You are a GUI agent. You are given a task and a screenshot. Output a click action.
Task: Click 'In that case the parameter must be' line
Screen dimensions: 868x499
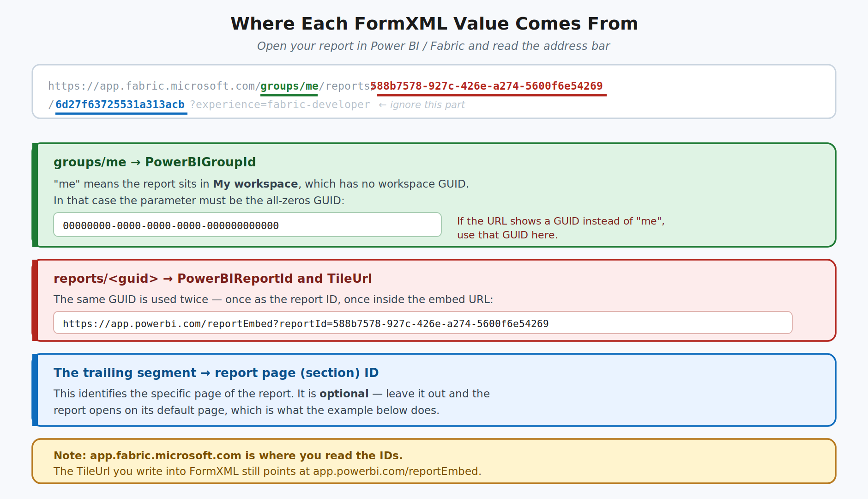point(199,201)
